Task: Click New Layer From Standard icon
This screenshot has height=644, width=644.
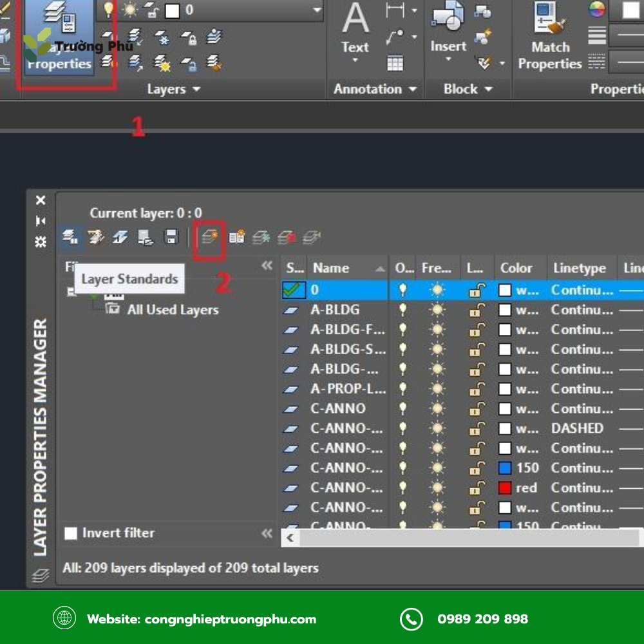Action: pos(236,237)
